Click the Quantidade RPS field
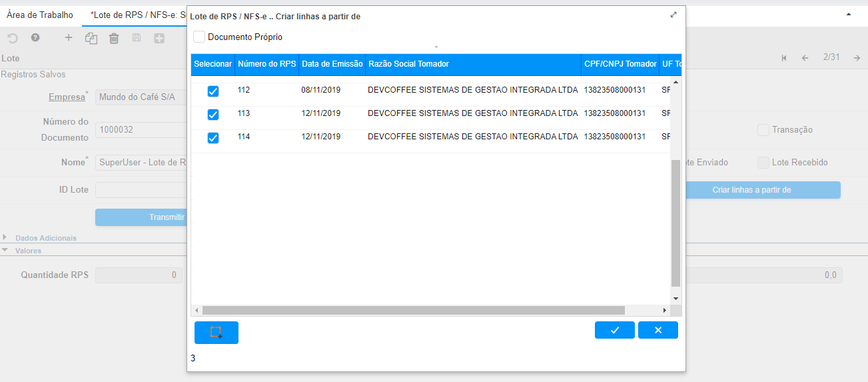The image size is (868, 382). coord(139,275)
